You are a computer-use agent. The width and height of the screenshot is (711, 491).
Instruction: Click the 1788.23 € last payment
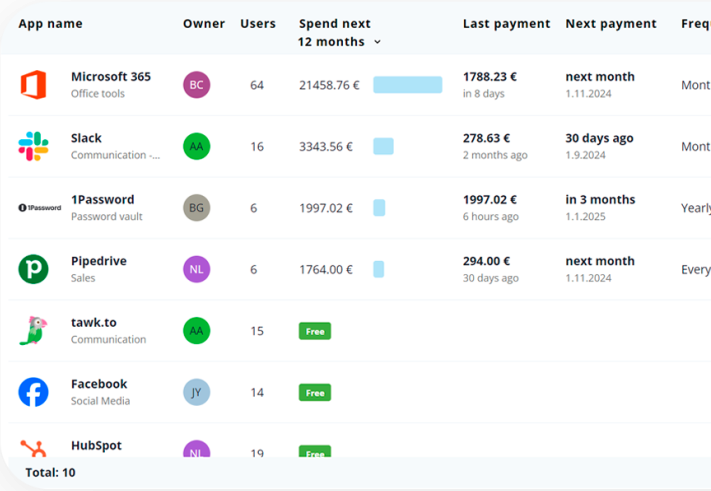point(489,77)
